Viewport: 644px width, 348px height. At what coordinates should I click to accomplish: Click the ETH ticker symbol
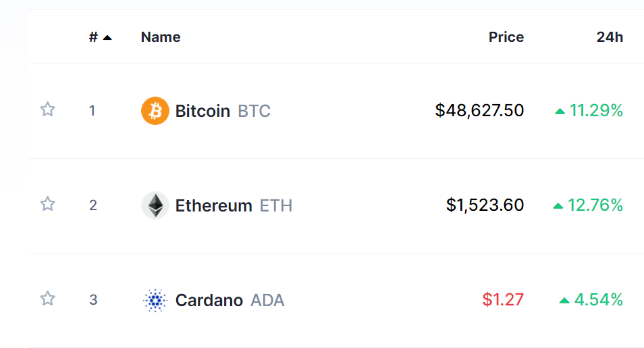[276, 205]
